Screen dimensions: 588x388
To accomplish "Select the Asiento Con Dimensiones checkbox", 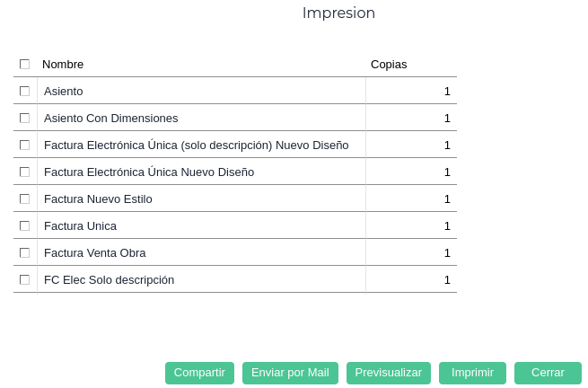I will coord(24,118).
